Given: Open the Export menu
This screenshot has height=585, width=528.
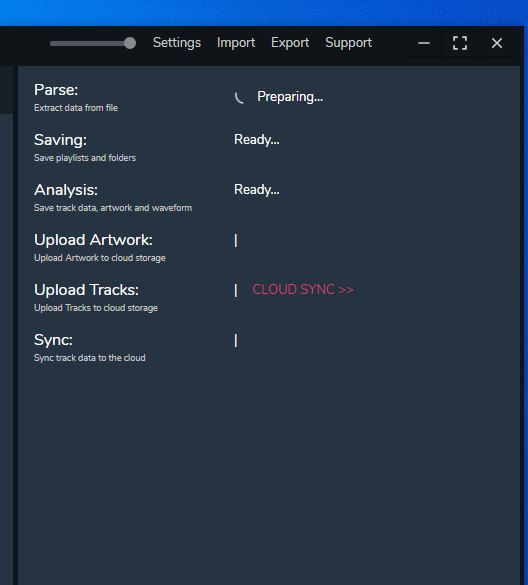Looking at the screenshot, I should [x=290, y=43].
